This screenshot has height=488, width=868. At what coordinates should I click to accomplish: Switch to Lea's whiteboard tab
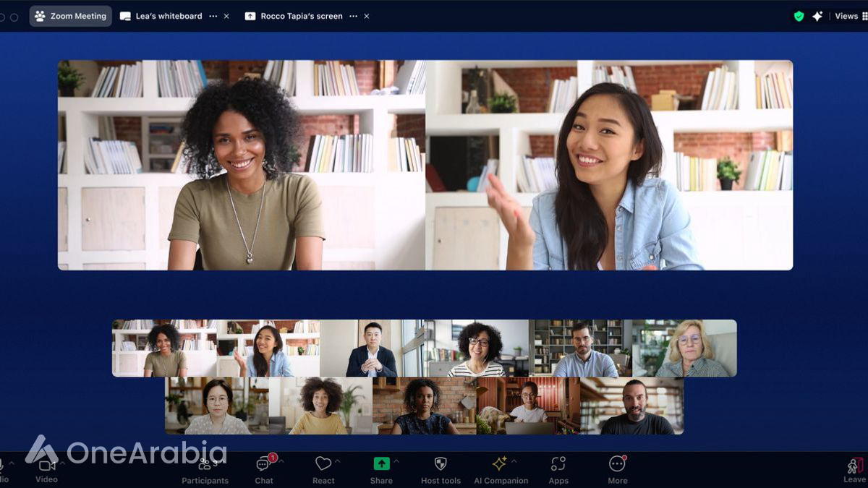[x=168, y=16]
